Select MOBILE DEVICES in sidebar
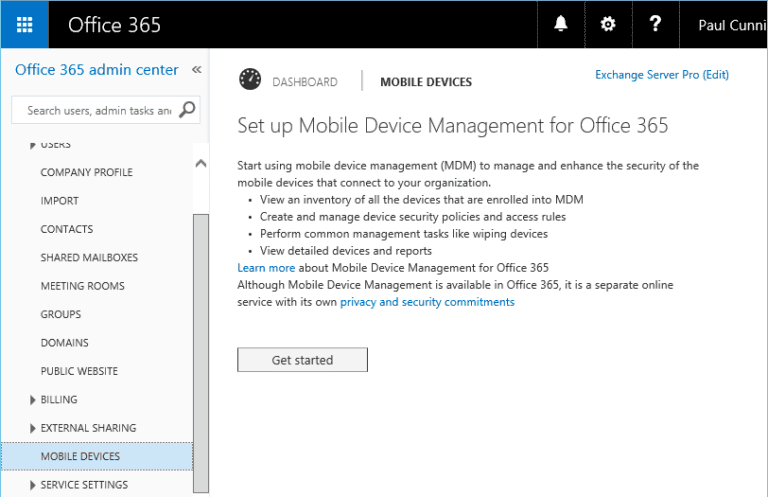Screen dimensions: 768x497 pyautogui.click(x=97, y=456)
